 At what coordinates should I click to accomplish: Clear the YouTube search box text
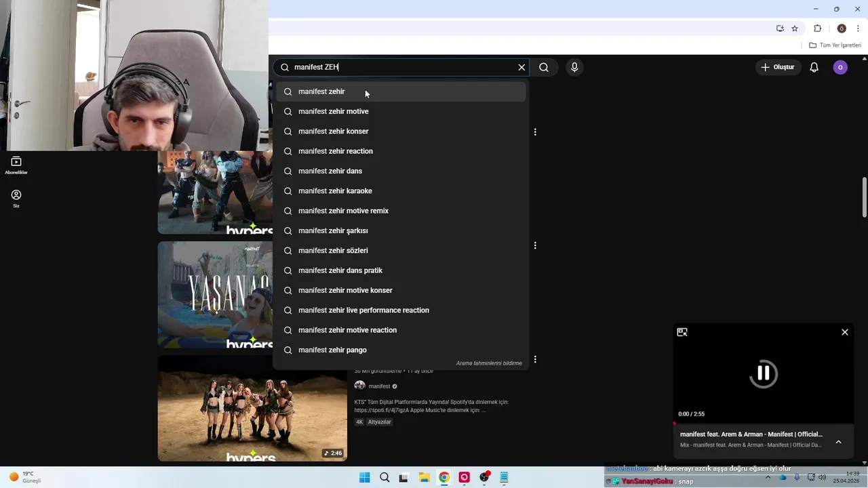pos(521,67)
